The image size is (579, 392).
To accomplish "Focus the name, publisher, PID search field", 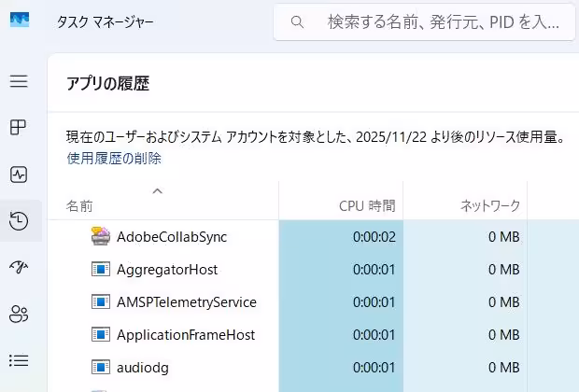I will coord(424,22).
